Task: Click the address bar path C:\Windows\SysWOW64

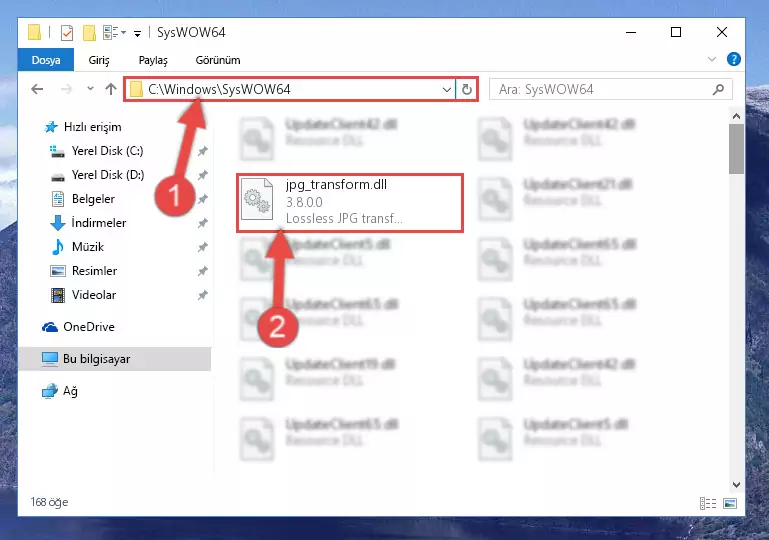Action: coord(219,89)
